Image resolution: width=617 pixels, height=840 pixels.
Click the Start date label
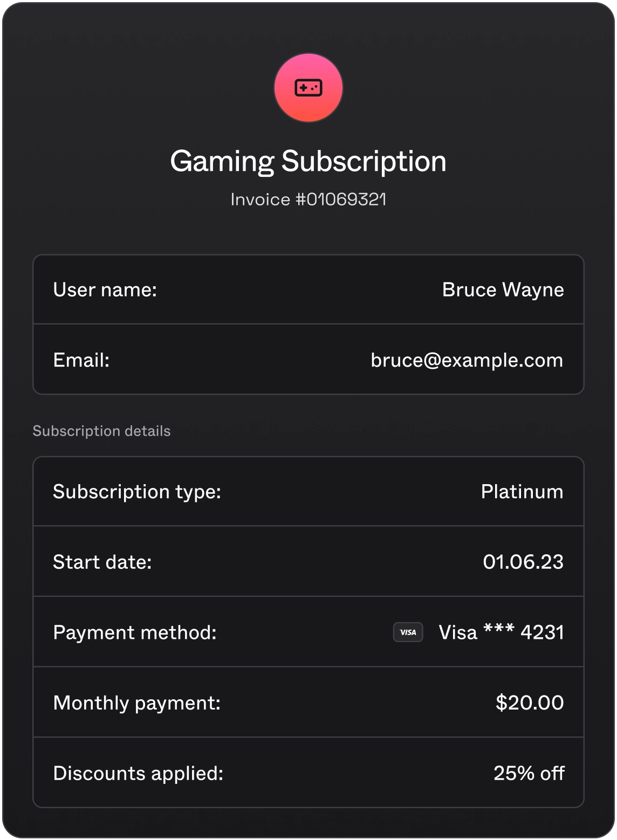pyautogui.click(x=102, y=562)
